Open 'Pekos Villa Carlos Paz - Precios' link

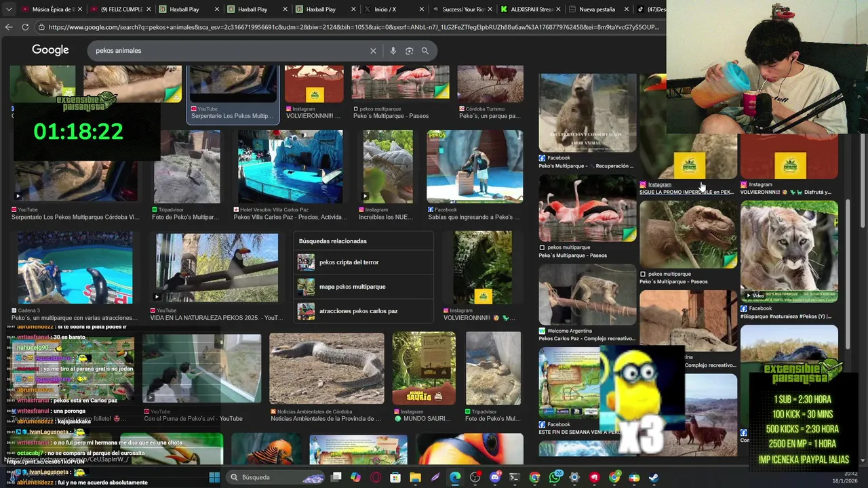tap(290, 217)
